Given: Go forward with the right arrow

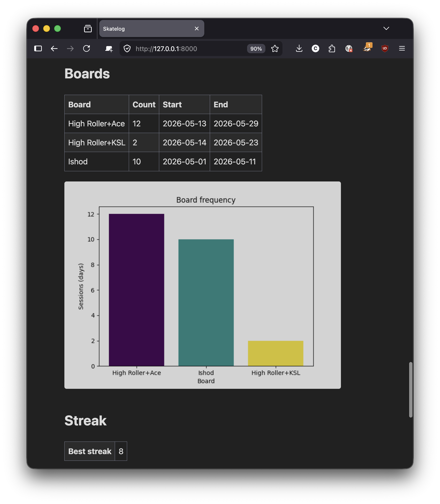Looking at the screenshot, I should (x=70, y=49).
